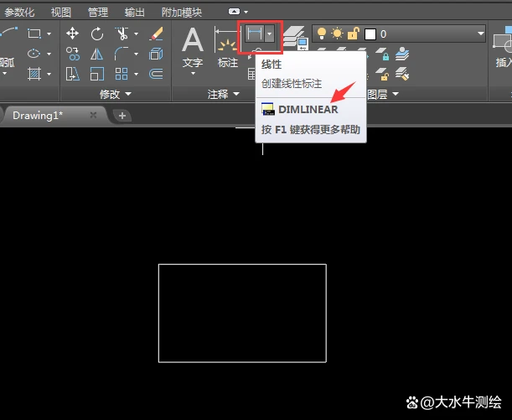The image size is (512, 420).
Task: Select the Explode box tool
Action: coord(156,54)
